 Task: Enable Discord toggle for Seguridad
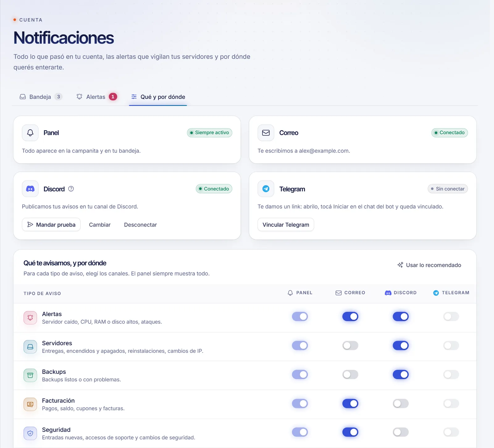[401, 432]
